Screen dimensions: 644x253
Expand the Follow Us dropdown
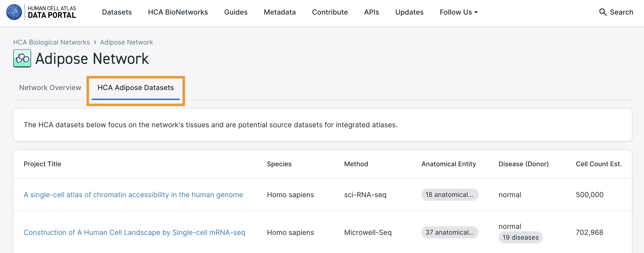click(x=458, y=12)
